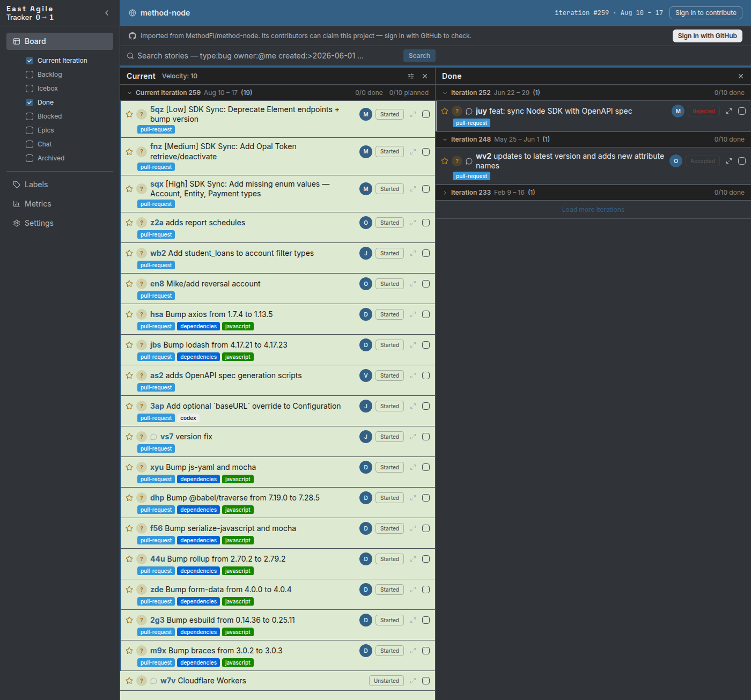Expand Iteration 233 group
751x700 pixels.
pos(445,193)
